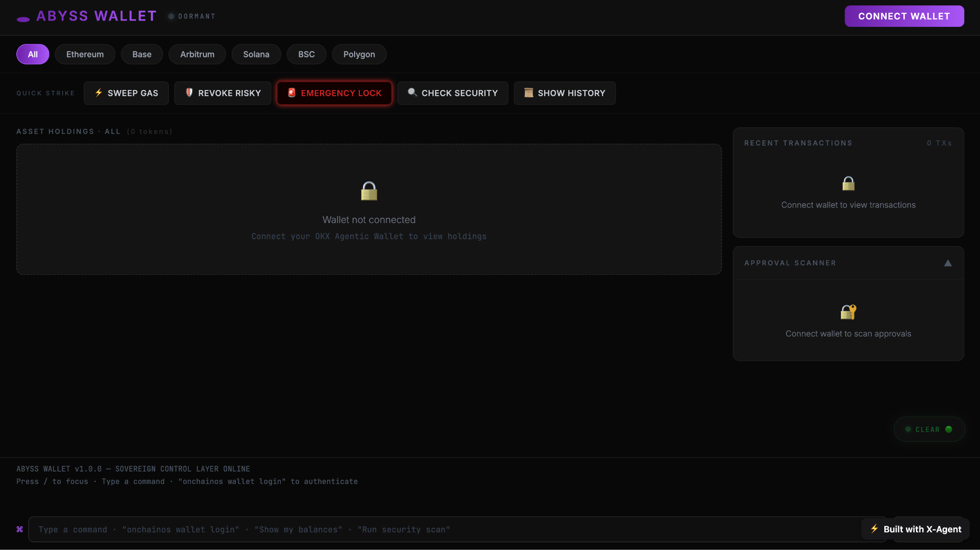Click the Wallet not connected message
980x550 pixels.
[x=369, y=220]
